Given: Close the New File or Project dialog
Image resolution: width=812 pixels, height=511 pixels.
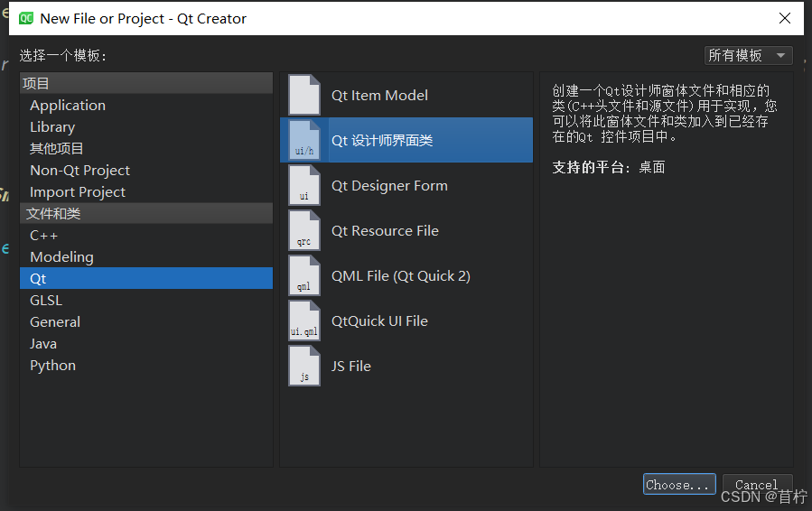Looking at the screenshot, I should 785,18.
